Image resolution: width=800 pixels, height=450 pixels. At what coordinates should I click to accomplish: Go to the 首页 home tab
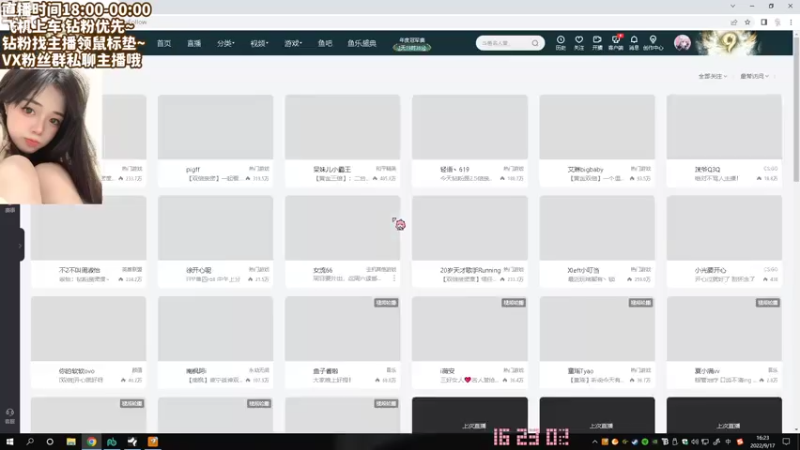[164, 43]
